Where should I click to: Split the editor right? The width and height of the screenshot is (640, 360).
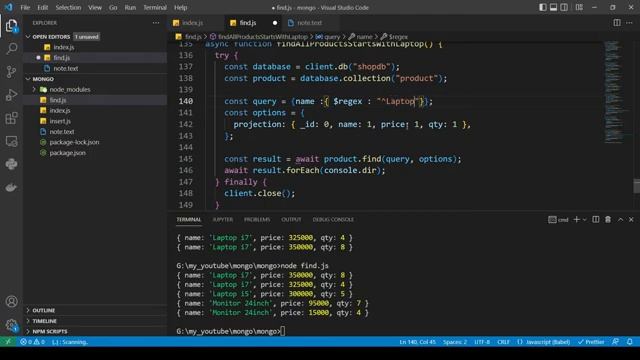(x=617, y=23)
